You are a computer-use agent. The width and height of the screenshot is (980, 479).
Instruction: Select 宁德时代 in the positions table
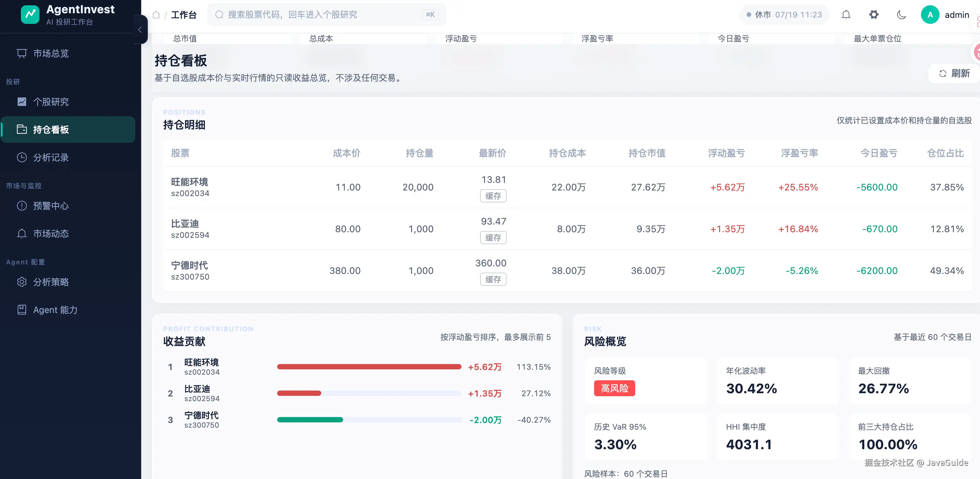click(x=189, y=266)
